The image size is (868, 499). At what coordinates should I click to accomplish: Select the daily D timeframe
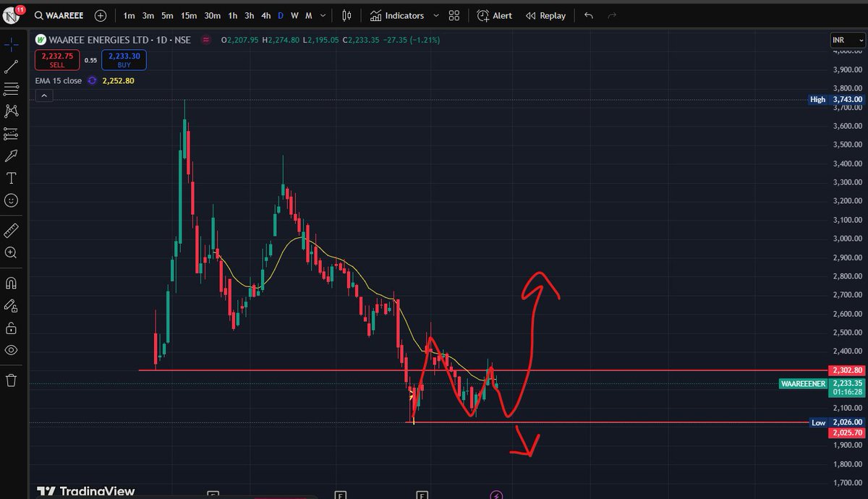(281, 15)
